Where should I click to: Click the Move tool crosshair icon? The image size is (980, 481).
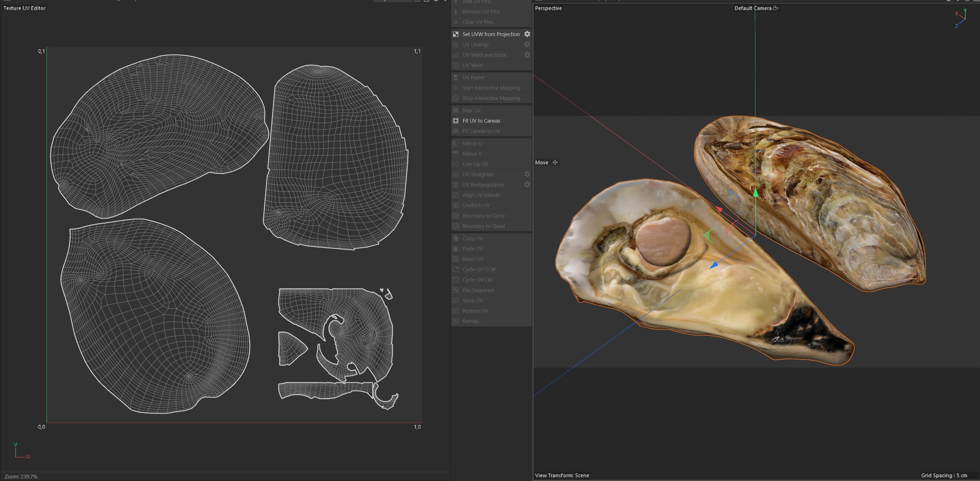click(x=555, y=162)
